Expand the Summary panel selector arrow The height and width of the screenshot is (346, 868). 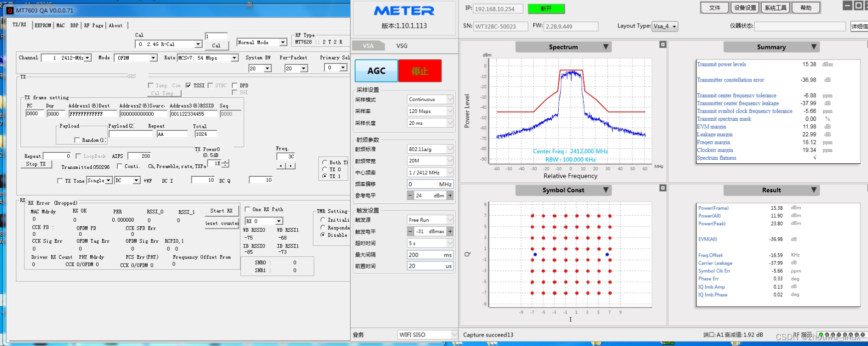click(814, 47)
